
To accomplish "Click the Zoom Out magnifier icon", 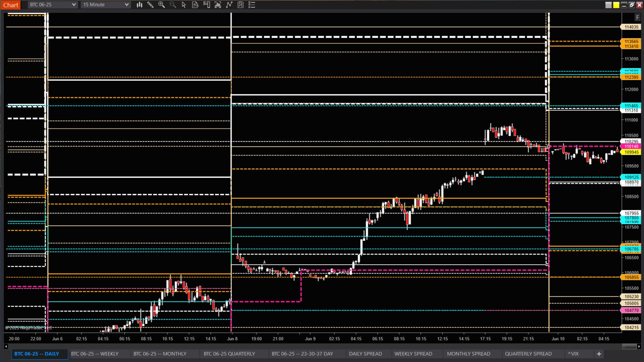I will click(173, 5).
